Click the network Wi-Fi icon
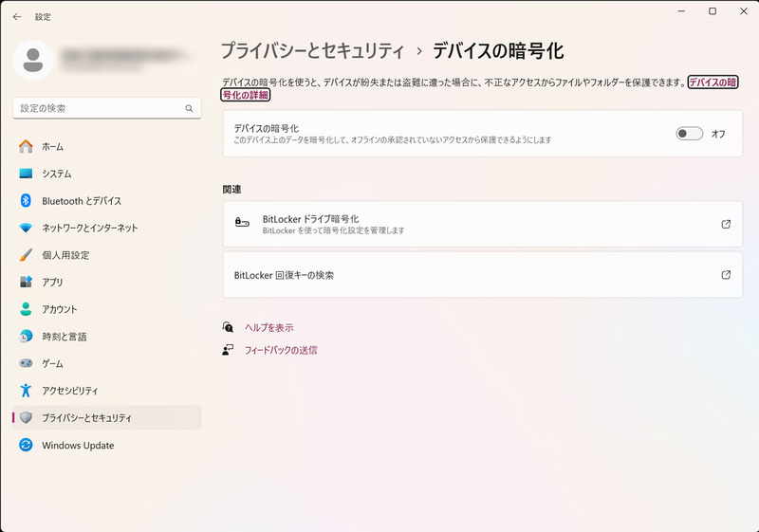 coord(26,228)
